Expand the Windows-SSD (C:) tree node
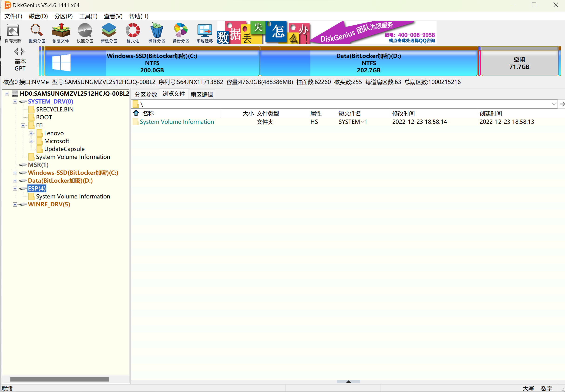Image resolution: width=565 pixels, height=392 pixels. click(x=15, y=173)
